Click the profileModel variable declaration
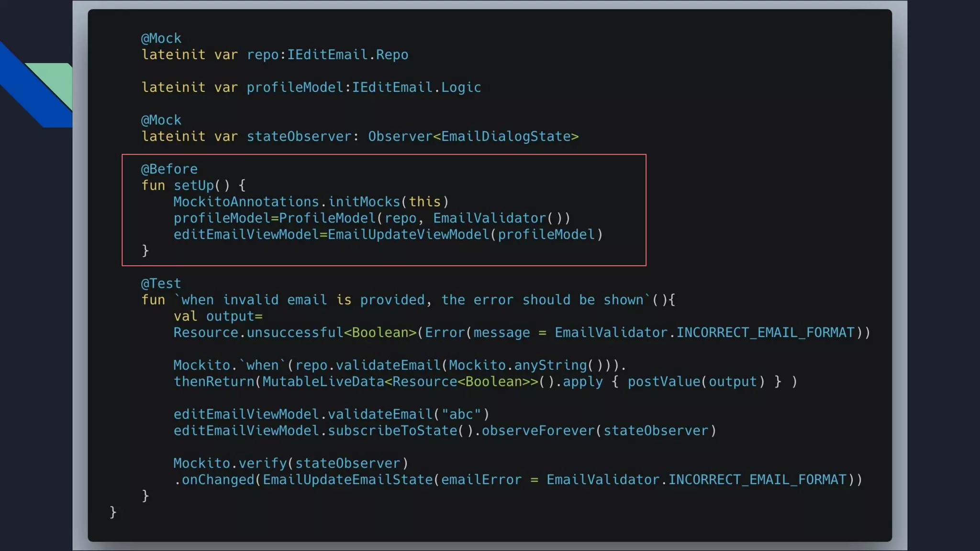 294,88
